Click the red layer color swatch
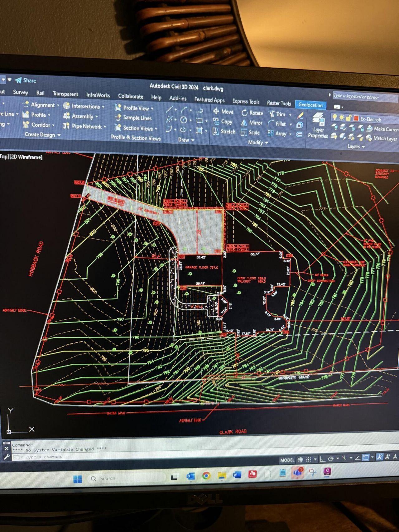The height and width of the screenshot is (532, 399). tap(356, 119)
